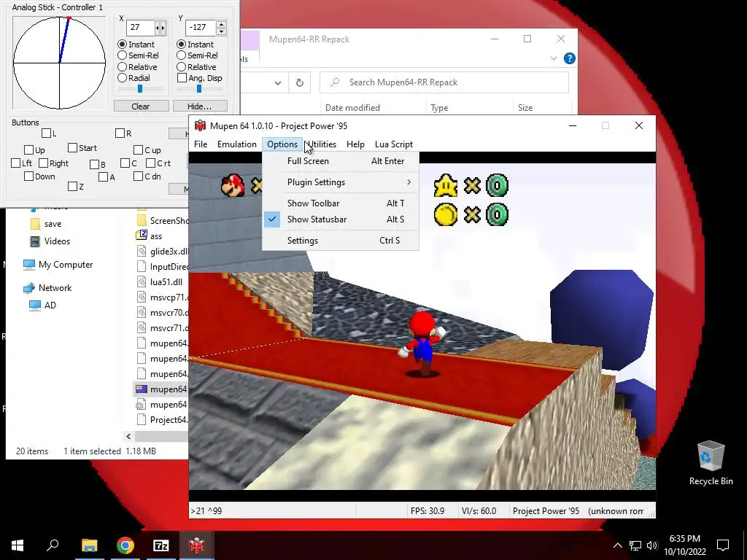Select the save folder icon
The width and height of the screenshot is (747, 560).
point(35,224)
